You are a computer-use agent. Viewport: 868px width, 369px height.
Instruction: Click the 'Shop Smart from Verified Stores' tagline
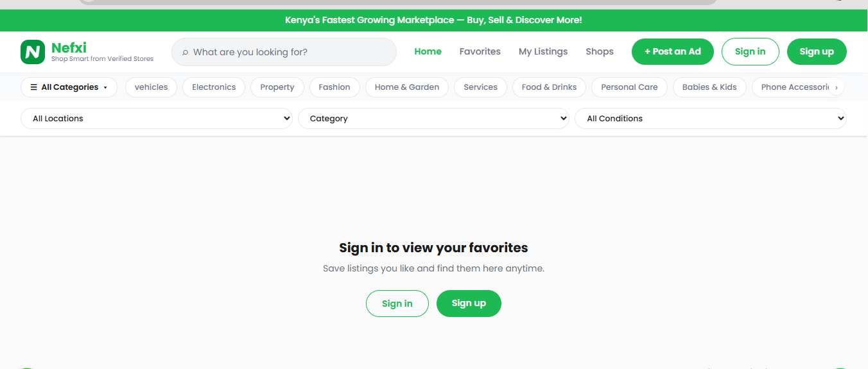(103, 59)
